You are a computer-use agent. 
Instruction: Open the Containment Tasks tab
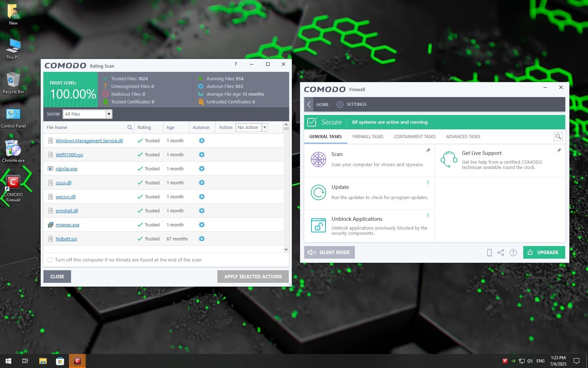coord(414,137)
